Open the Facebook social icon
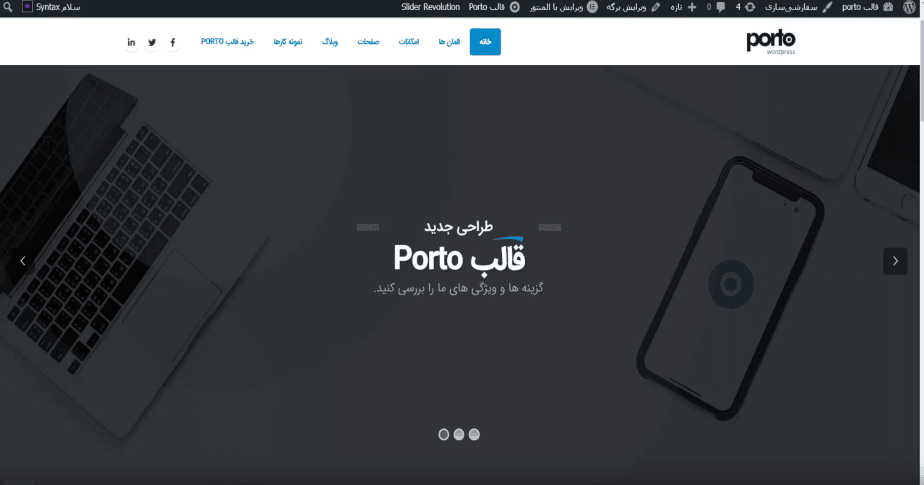This screenshot has width=924, height=485. 173,42
